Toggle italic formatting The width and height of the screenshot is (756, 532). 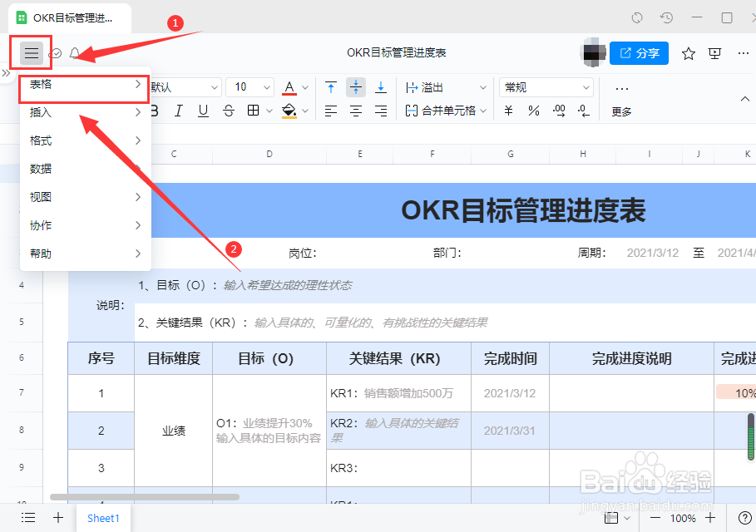click(x=178, y=111)
